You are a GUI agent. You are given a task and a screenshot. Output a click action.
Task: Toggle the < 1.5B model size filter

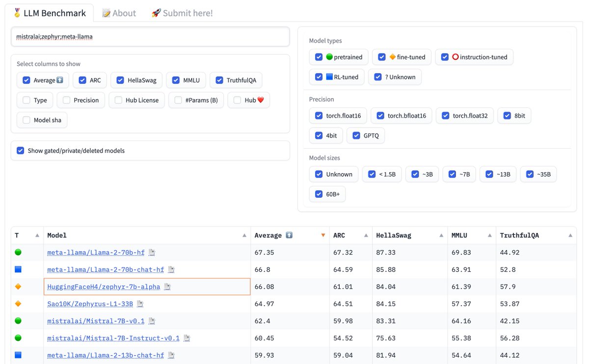point(372,174)
